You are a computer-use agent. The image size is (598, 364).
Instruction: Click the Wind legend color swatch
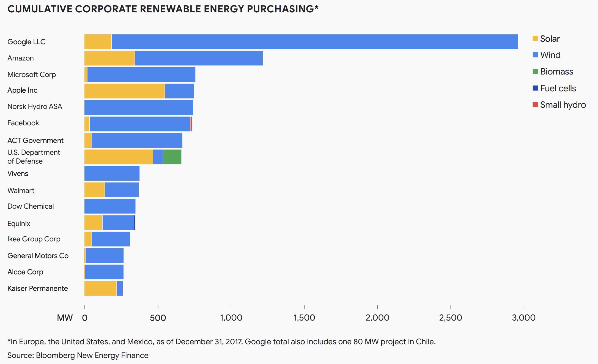tap(535, 55)
